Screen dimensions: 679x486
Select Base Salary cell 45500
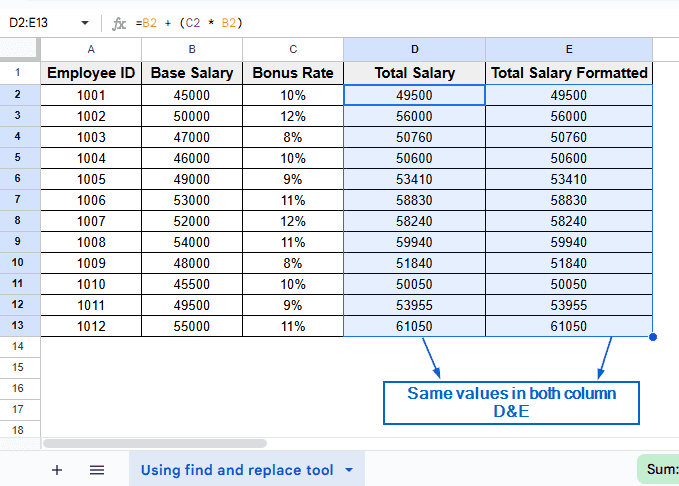(x=192, y=284)
